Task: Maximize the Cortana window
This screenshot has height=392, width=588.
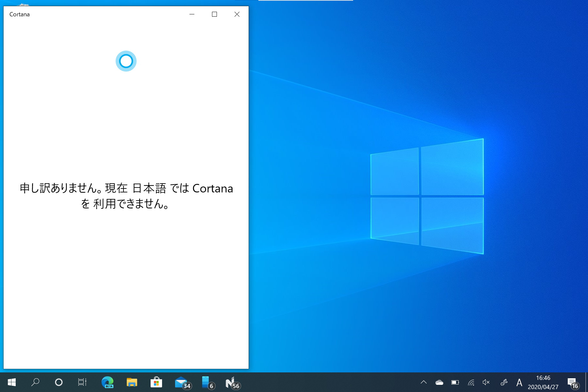Action: coord(214,14)
